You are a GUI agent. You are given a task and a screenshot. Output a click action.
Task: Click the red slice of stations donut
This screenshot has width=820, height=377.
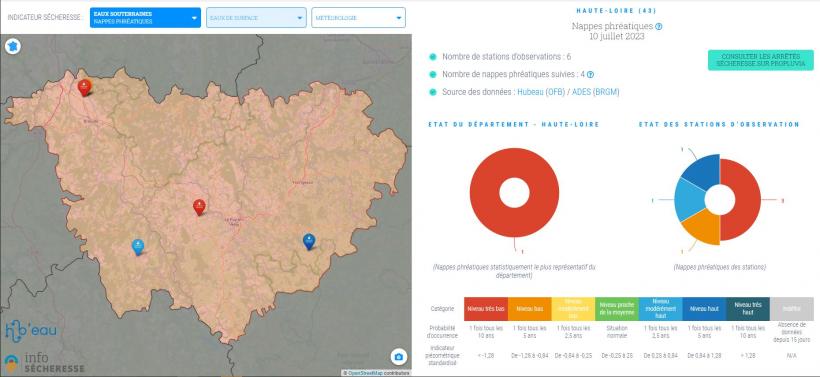pos(749,200)
